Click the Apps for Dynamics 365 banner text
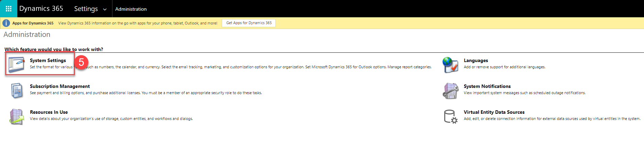This screenshot has height=141, width=644. (33, 23)
